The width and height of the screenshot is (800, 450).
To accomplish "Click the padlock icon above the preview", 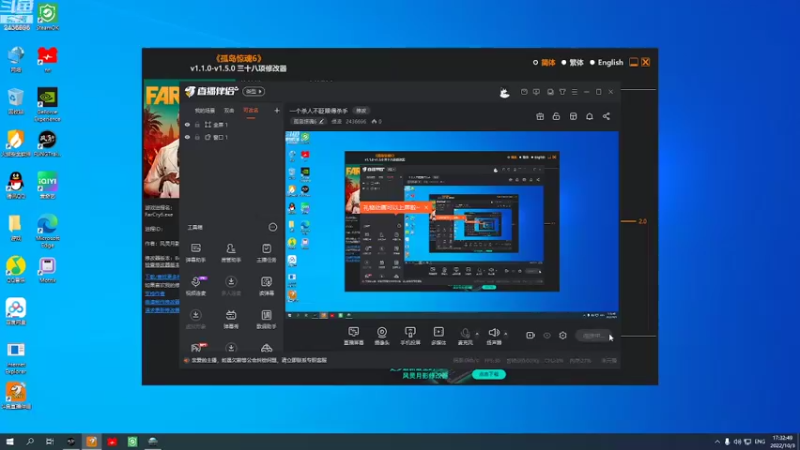I will point(556,116).
